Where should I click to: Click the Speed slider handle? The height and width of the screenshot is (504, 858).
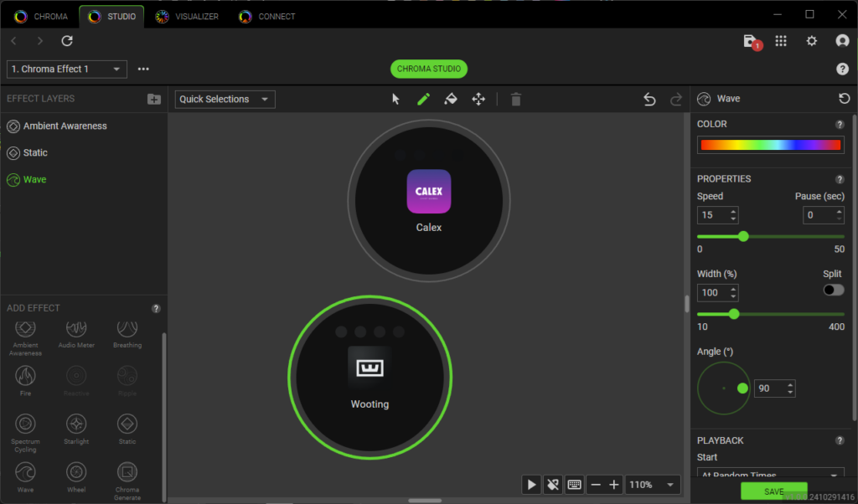coord(743,237)
